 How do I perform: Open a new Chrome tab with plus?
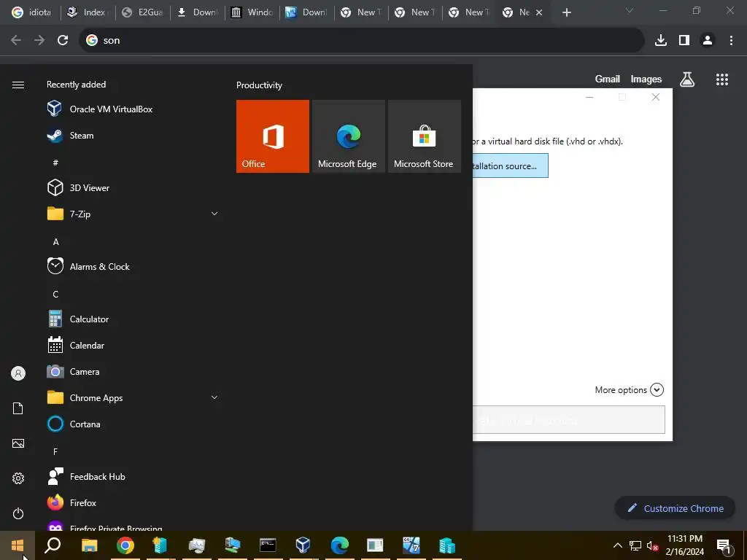click(566, 13)
